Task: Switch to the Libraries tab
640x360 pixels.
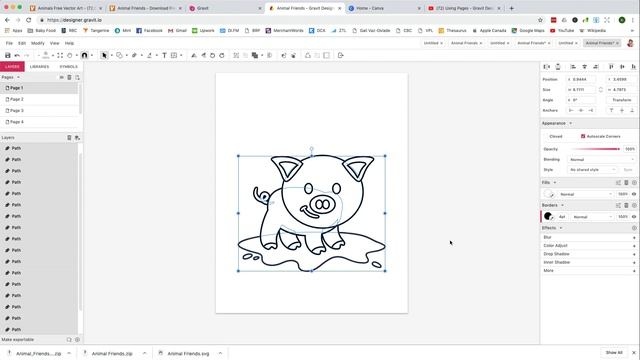Action: [x=40, y=67]
